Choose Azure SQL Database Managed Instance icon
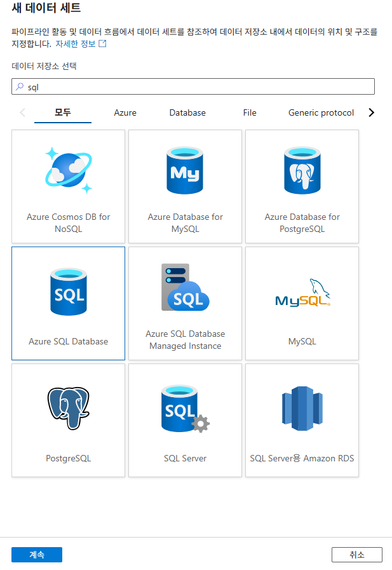Screen dimensions: 392x570 point(185,287)
